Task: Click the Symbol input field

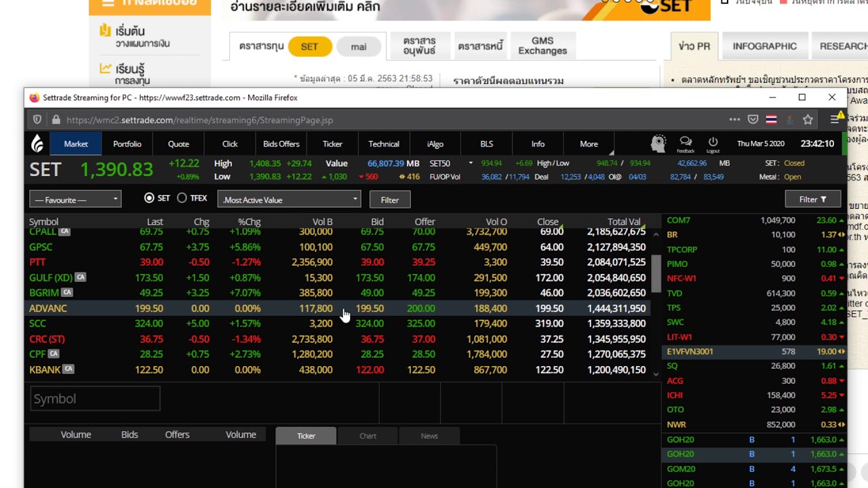Action: (x=95, y=399)
